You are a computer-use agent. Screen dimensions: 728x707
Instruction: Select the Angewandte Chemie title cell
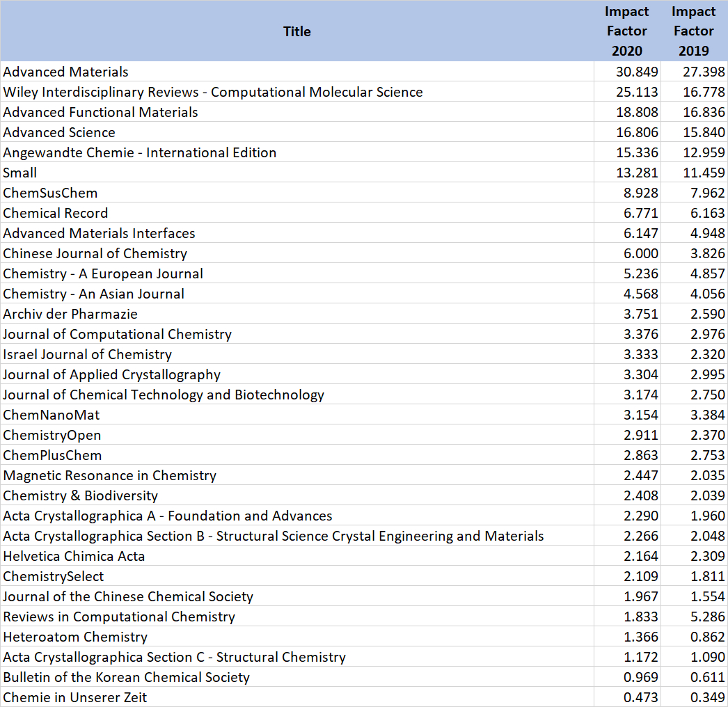point(140,152)
